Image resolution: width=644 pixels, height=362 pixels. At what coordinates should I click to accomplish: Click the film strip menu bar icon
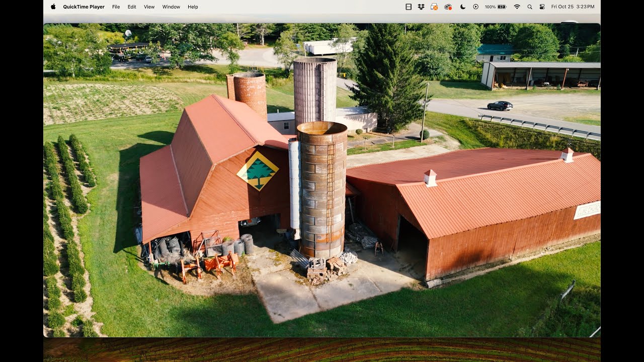[408, 7]
